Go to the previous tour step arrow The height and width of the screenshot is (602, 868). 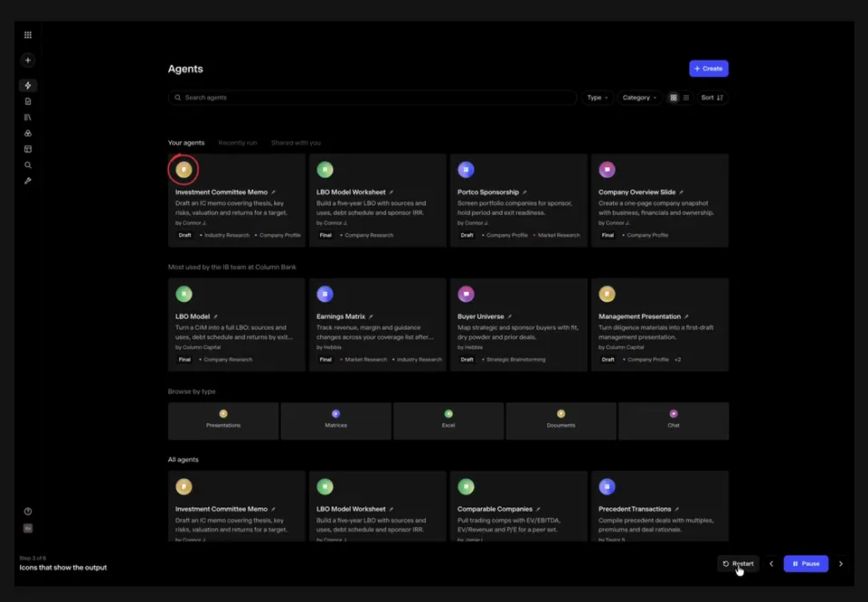click(771, 564)
